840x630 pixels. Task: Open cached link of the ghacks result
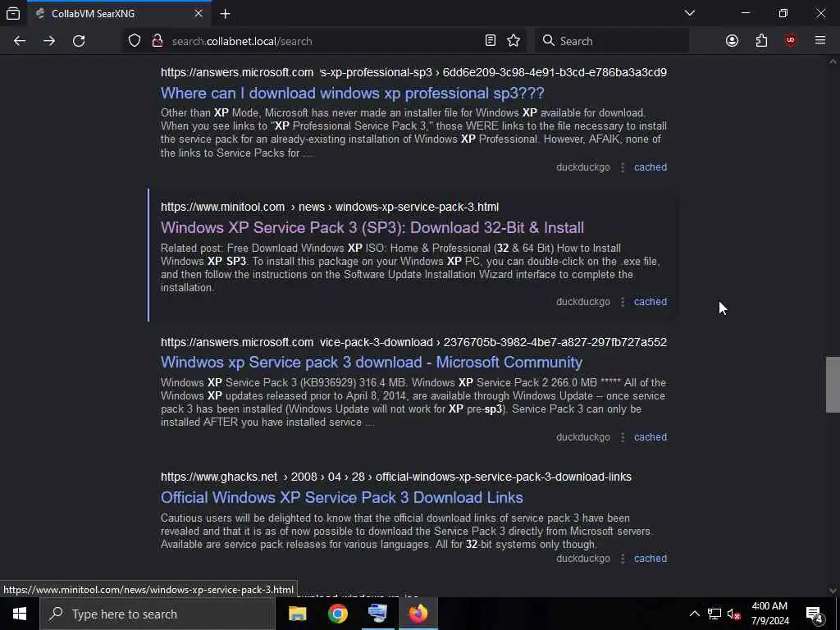(651, 558)
